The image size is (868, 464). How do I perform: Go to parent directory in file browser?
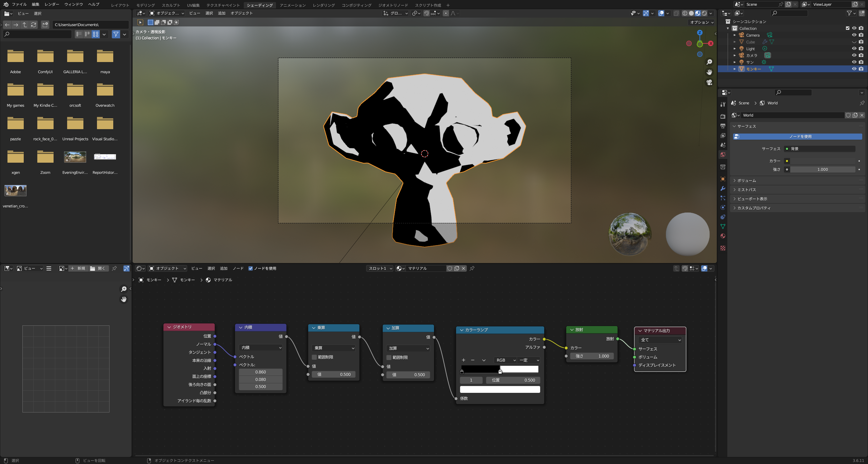point(25,25)
